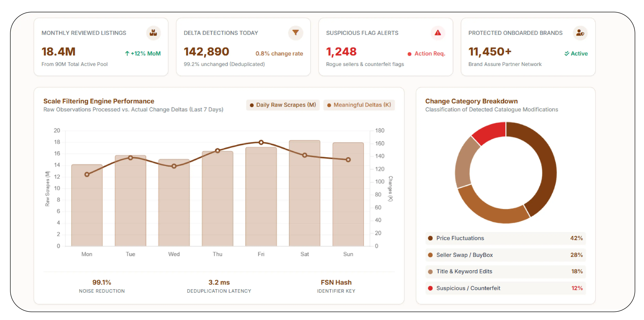
Task: Click the 99.1% Noise Reduction stat
Action: click(102, 286)
